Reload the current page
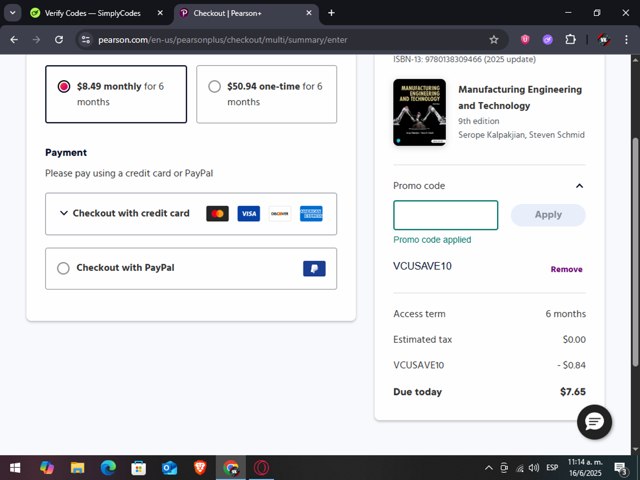640x480 pixels. tap(59, 40)
